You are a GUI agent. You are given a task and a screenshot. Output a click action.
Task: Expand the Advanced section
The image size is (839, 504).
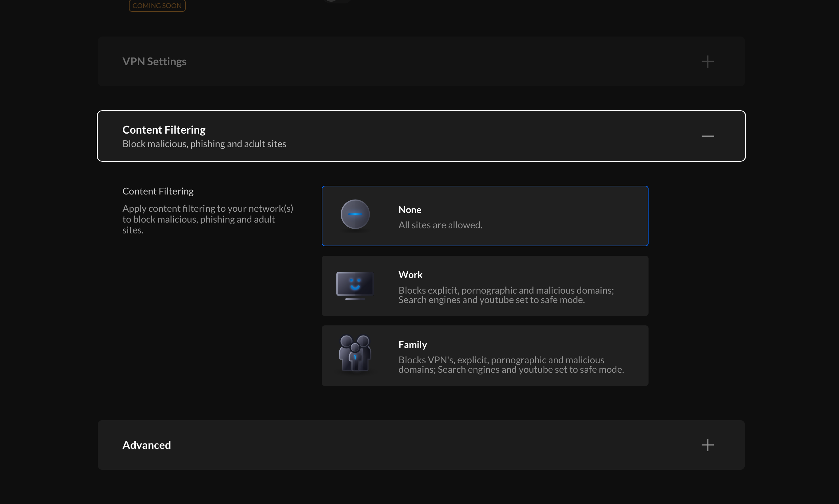[146, 445]
